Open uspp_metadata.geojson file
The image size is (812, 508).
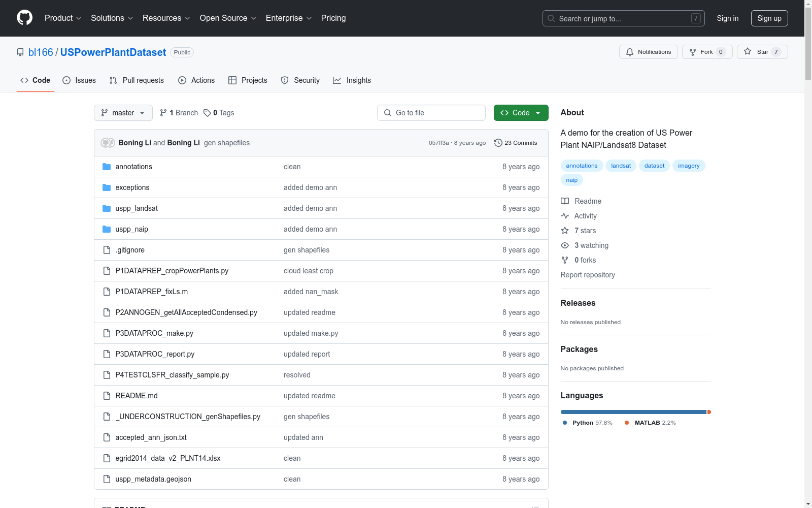pyautogui.click(x=153, y=479)
